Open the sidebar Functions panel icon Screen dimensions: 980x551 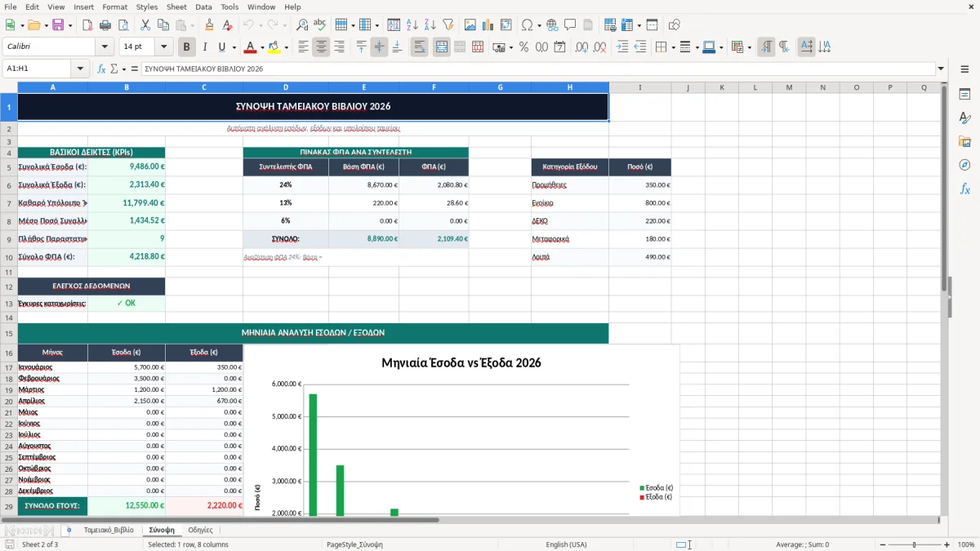(x=964, y=189)
